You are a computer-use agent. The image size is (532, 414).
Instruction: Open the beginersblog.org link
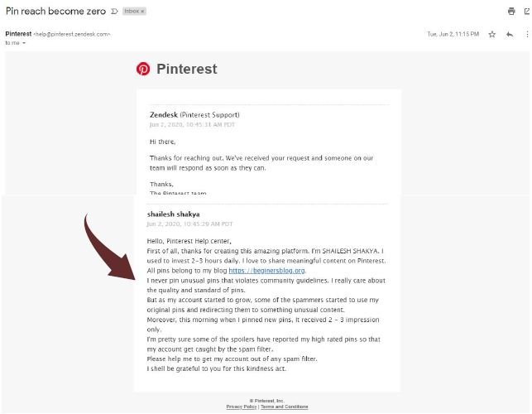(x=266, y=271)
